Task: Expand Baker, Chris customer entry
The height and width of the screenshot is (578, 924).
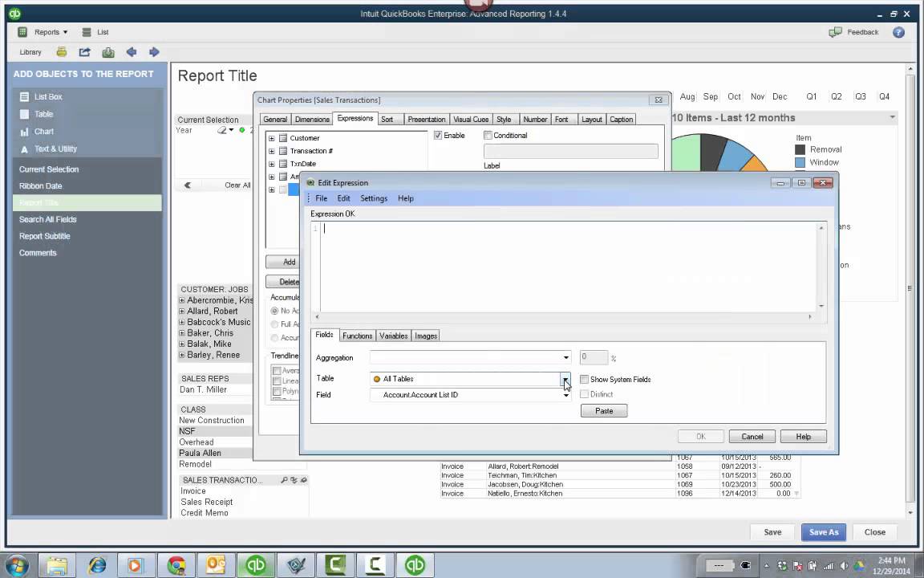Action: (x=181, y=333)
